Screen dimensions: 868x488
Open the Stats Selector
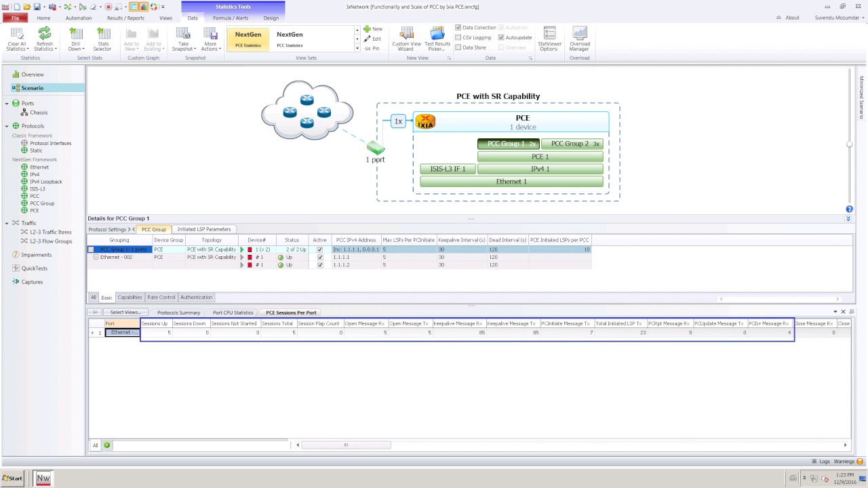pyautogui.click(x=102, y=39)
